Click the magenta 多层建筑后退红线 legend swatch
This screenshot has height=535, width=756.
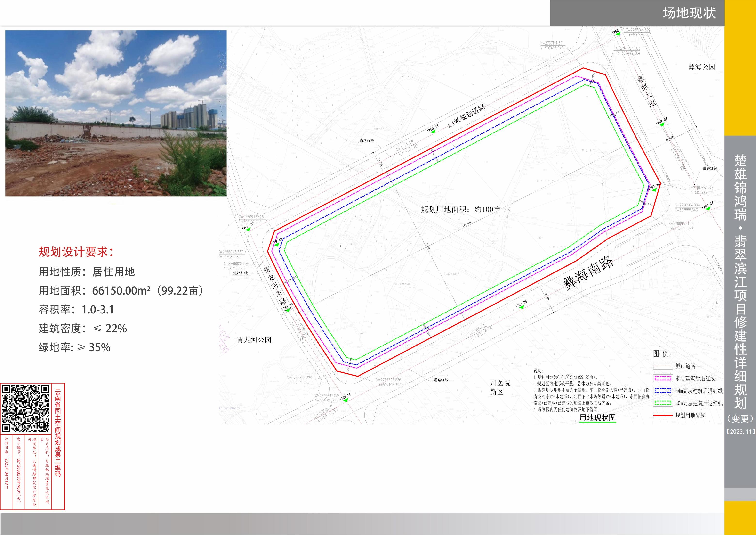pos(663,379)
